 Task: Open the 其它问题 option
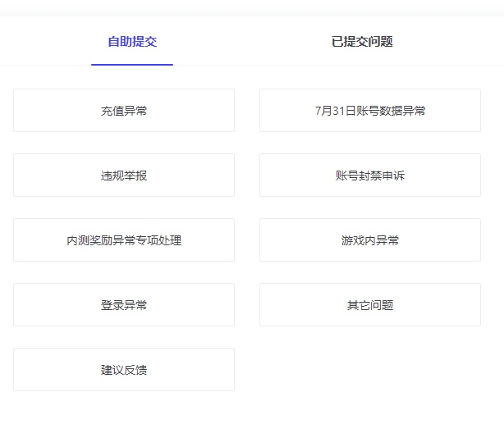click(x=370, y=305)
